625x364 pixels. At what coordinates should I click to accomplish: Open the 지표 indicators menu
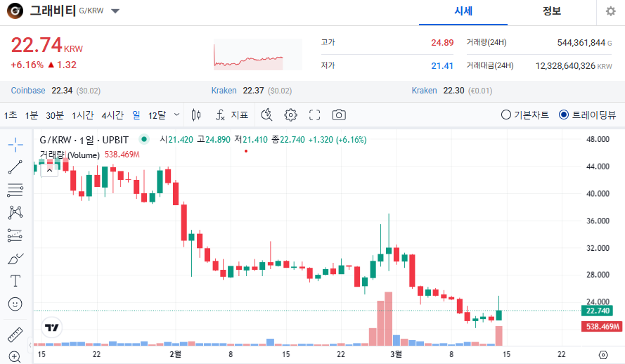click(x=231, y=115)
